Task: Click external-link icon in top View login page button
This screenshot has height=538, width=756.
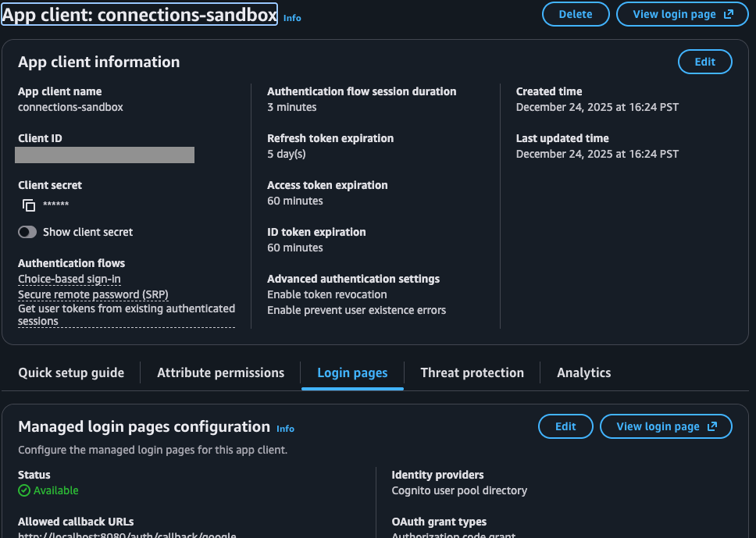Action: [x=729, y=14]
